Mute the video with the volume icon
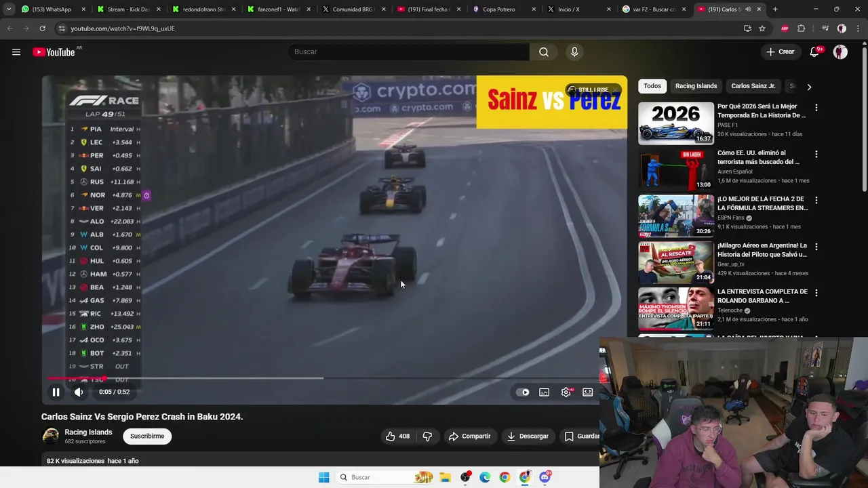Image resolution: width=868 pixels, height=488 pixels. [x=79, y=392]
